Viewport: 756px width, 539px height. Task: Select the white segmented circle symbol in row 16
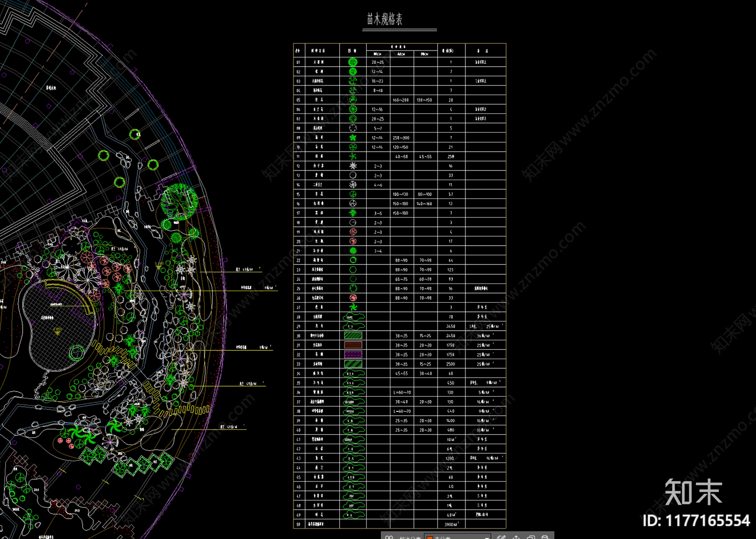coord(353,204)
